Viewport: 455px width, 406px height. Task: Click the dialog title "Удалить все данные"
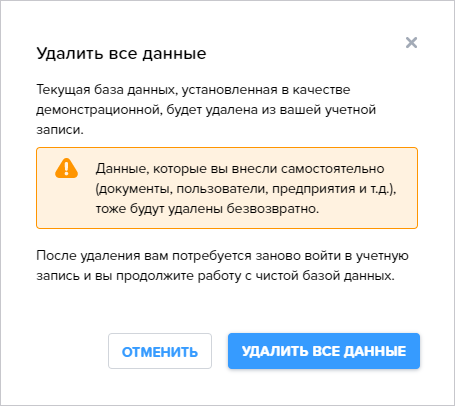point(121,53)
